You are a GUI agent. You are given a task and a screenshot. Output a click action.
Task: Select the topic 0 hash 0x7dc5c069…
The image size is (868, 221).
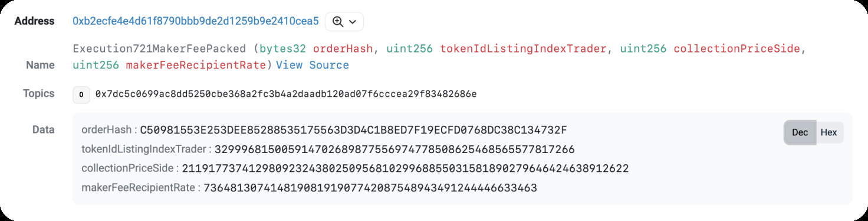click(286, 95)
